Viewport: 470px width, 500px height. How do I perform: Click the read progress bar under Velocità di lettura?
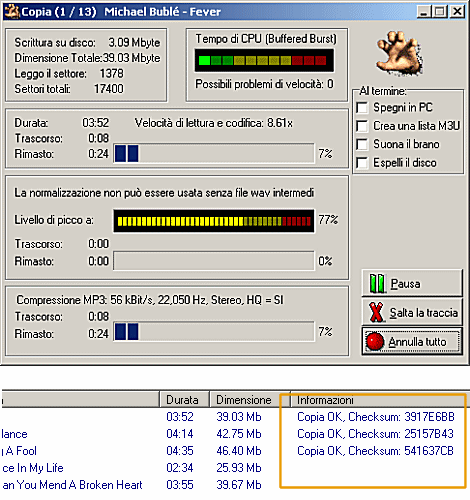pyautogui.click(x=214, y=153)
